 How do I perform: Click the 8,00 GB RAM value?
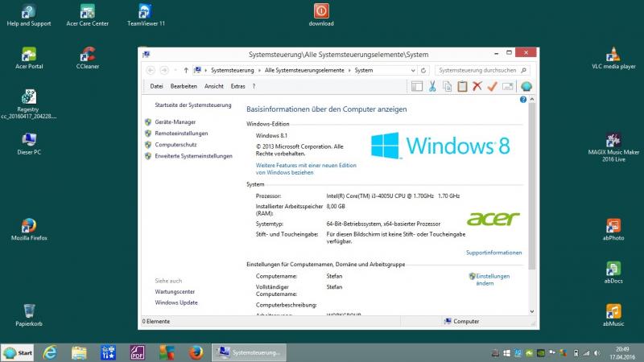coord(336,206)
